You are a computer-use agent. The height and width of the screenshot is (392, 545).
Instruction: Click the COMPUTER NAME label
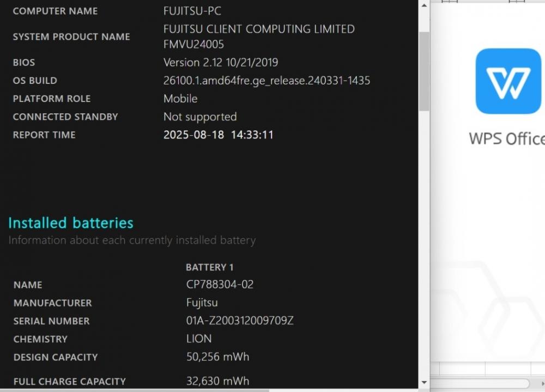point(55,11)
